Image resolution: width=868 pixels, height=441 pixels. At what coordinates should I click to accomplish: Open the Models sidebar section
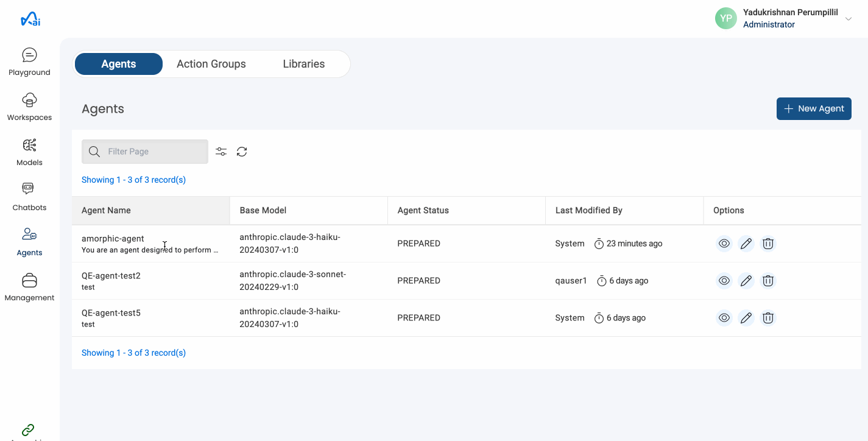(29, 152)
